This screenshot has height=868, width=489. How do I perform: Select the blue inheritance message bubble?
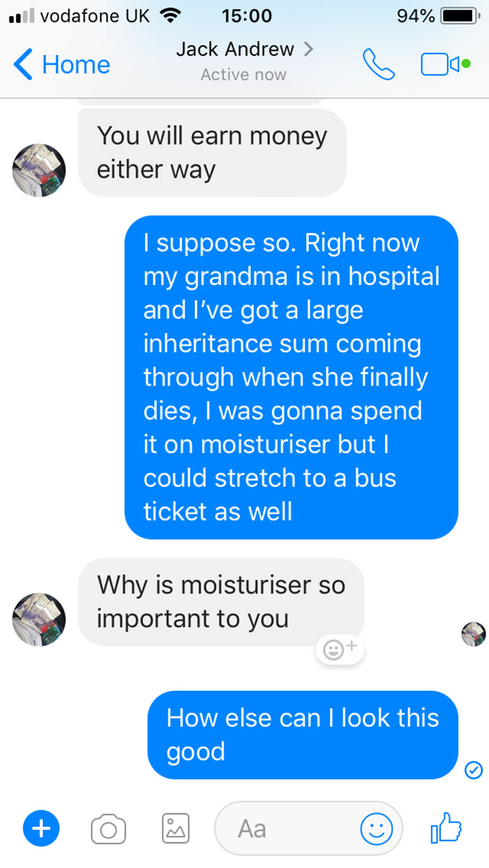pyautogui.click(x=292, y=377)
